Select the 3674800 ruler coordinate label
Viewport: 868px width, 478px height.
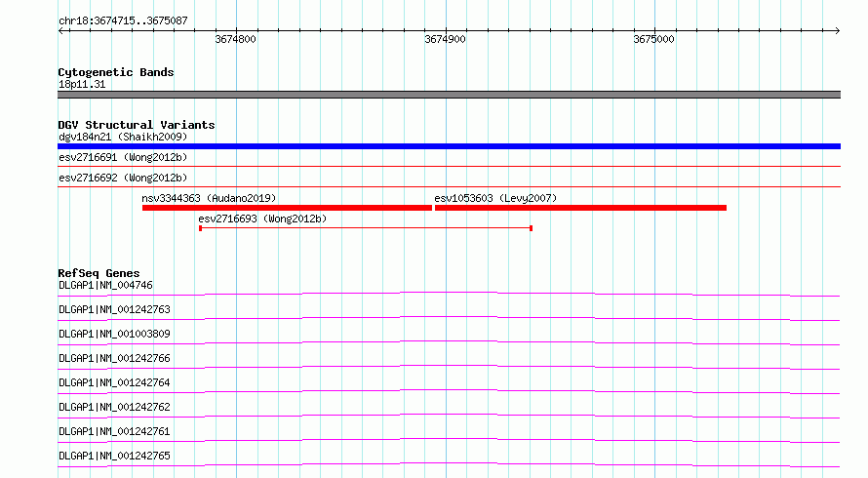pos(235,39)
